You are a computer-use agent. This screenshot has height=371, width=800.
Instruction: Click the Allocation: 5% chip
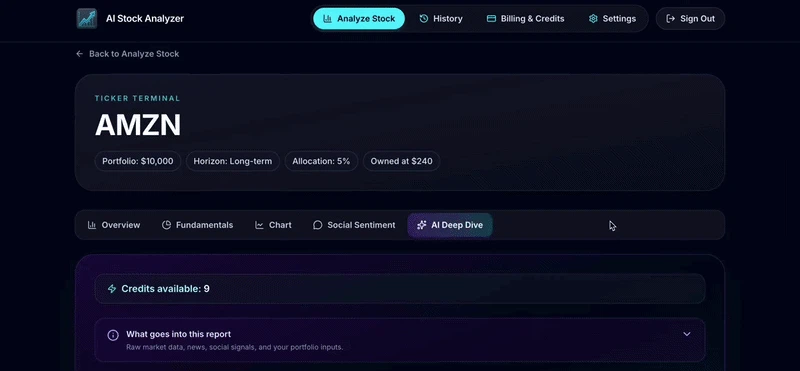[x=321, y=161]
